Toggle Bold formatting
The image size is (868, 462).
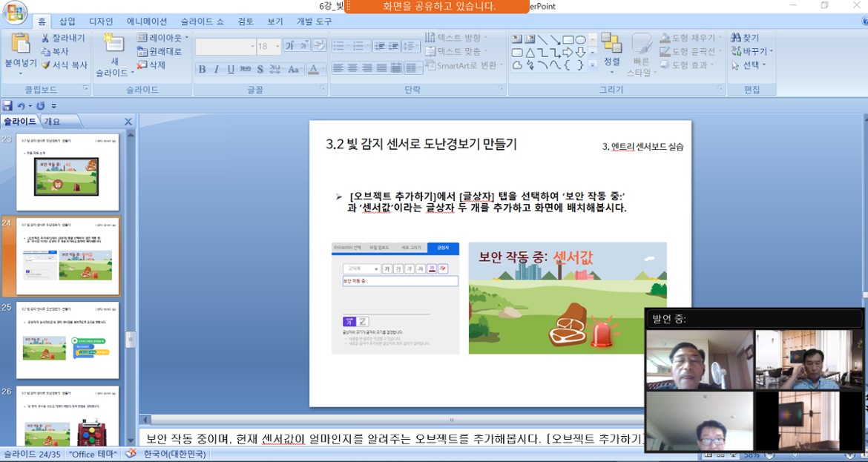pos(202,69)
